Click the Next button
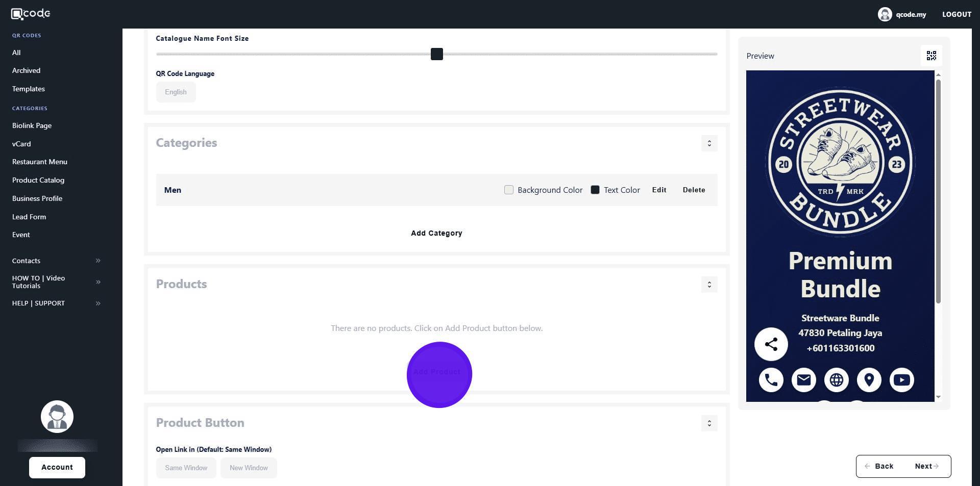 pos(926,466)
